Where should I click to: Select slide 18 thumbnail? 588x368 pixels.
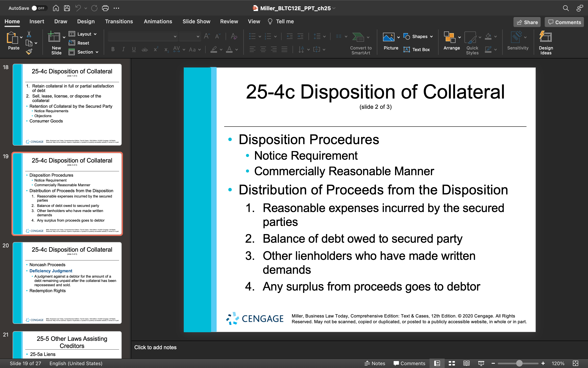[67, 105]
